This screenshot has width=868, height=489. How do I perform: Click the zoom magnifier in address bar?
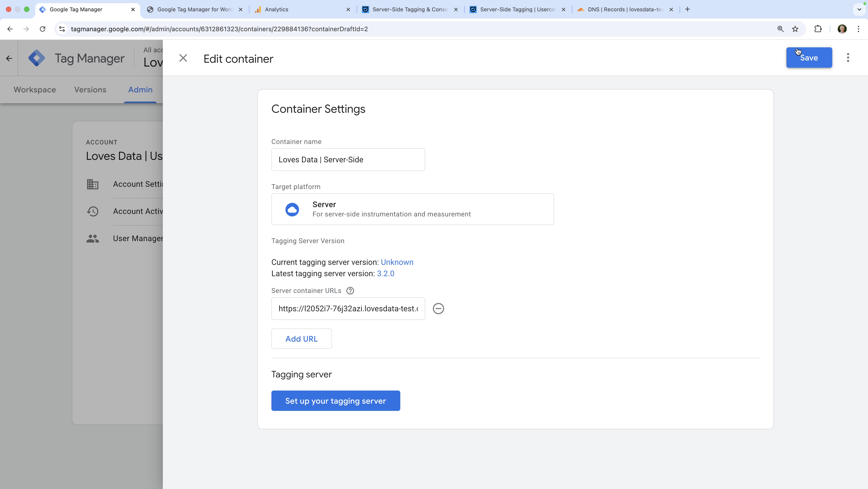(x=780, y=29)
